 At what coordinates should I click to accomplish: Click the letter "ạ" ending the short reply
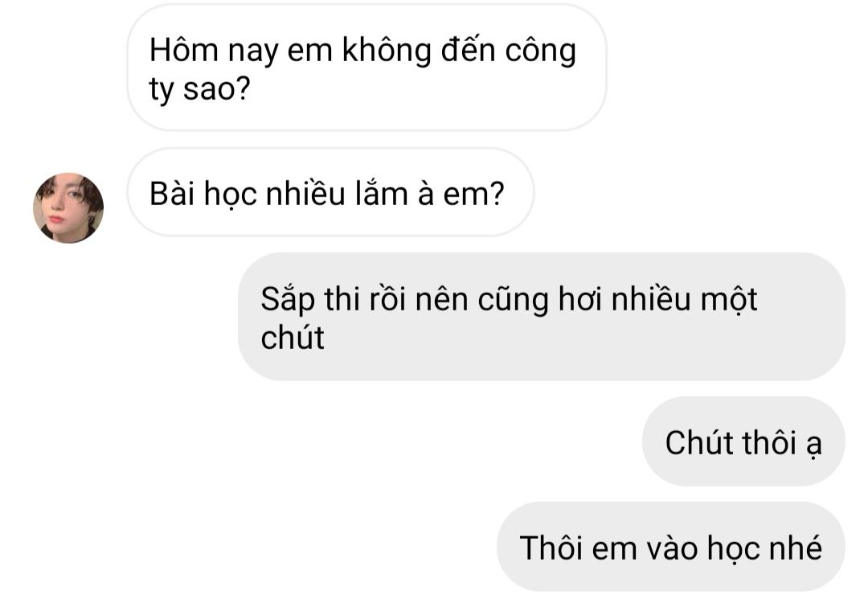coord(813,445)
